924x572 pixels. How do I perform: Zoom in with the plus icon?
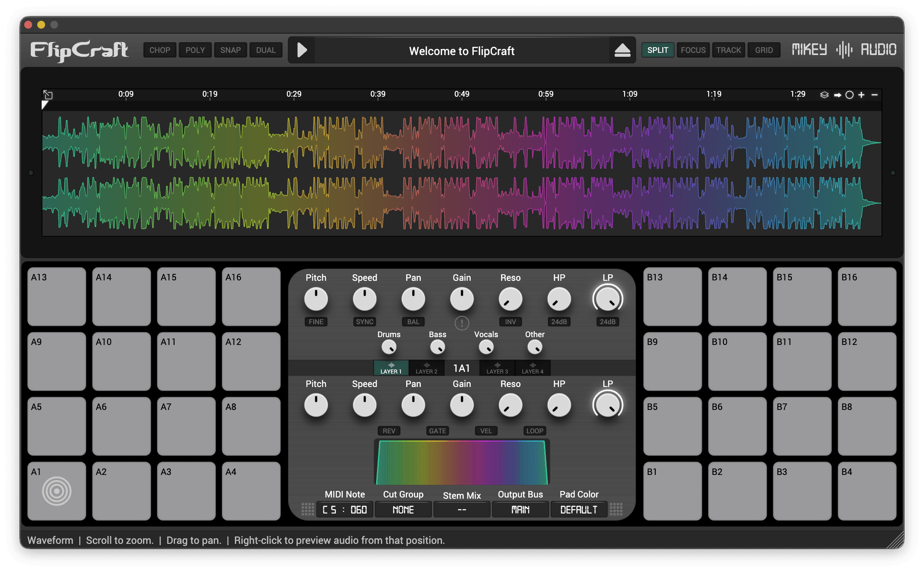click(862, 94)
